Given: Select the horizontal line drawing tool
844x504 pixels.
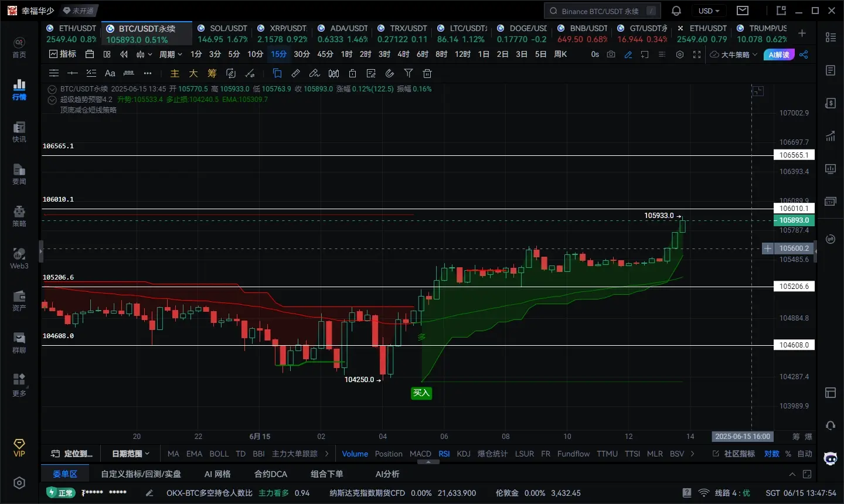Looking at the screenshot, I should pos(73,73).
